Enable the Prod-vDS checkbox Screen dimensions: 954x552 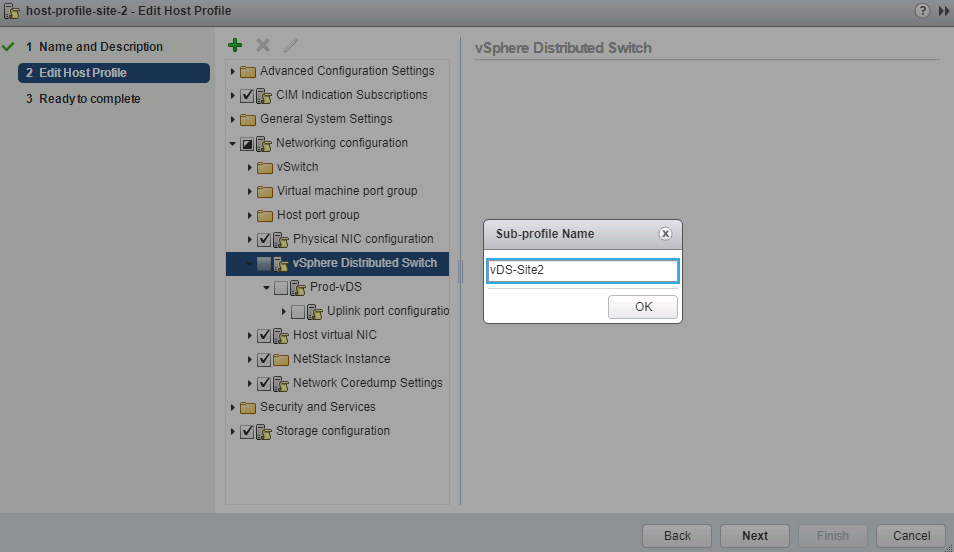281,288
